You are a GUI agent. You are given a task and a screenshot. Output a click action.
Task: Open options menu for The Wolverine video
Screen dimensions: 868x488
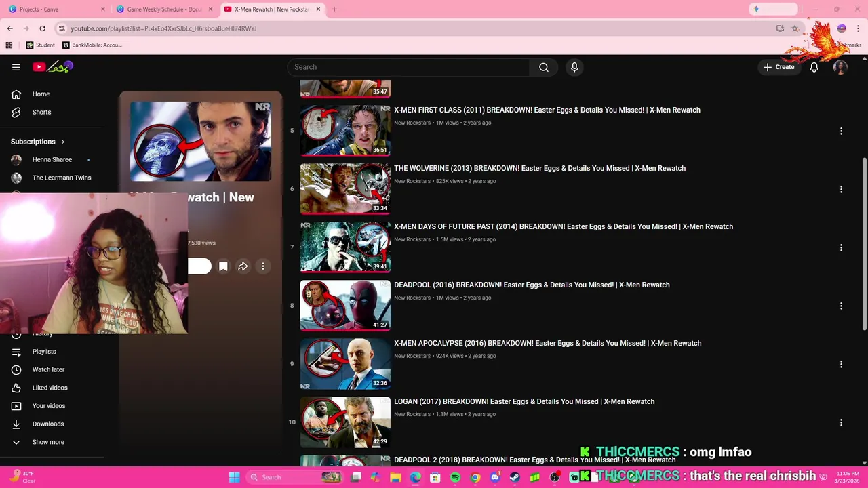[841, 189]
